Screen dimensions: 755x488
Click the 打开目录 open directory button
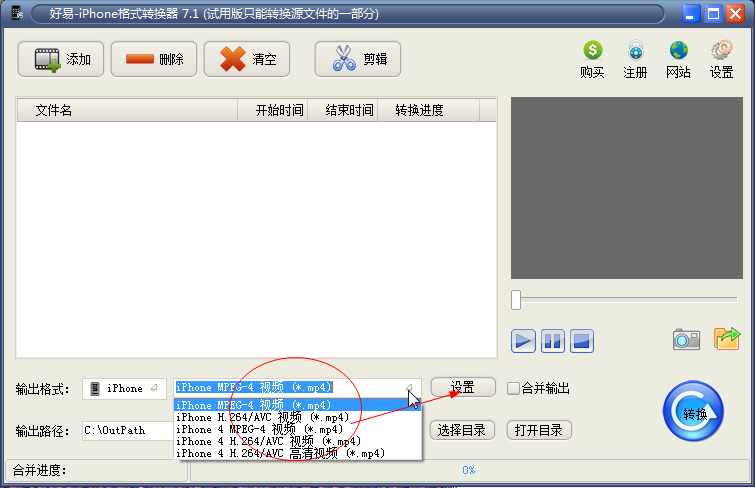[x=539, y=430]
